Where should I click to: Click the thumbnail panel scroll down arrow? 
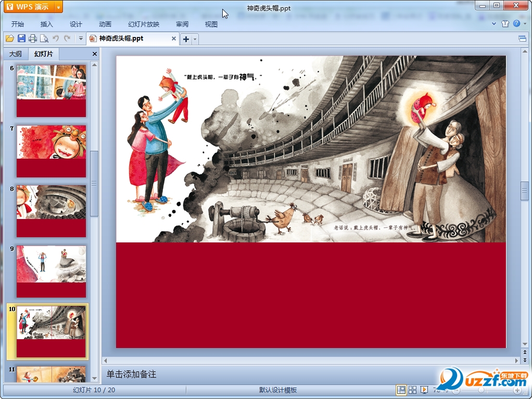94,378
